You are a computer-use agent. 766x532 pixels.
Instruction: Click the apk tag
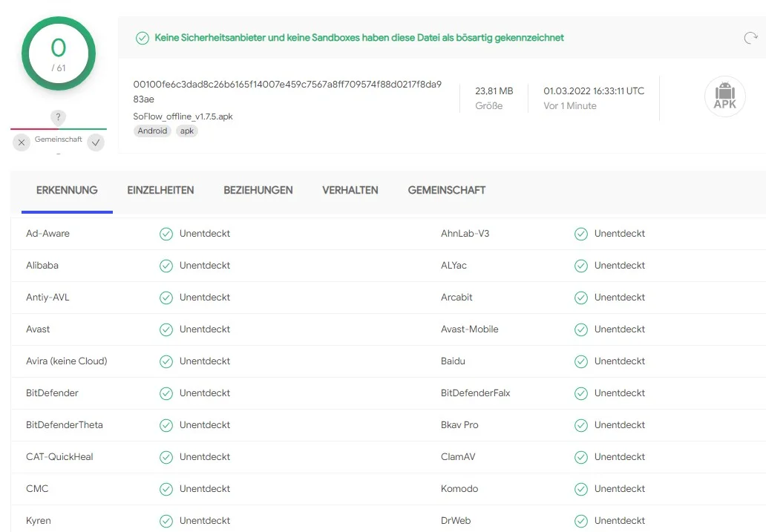[186, 131]
